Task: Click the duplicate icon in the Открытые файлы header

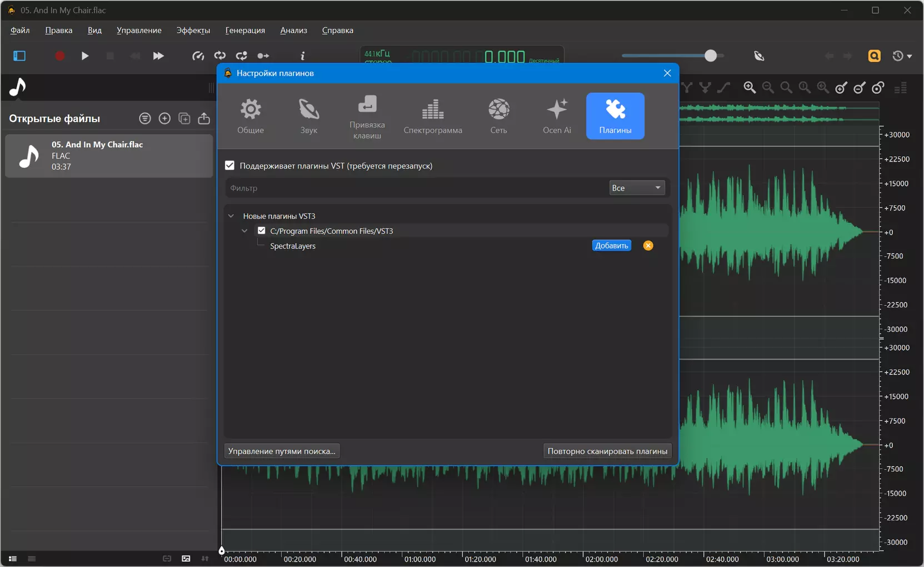Action: 184,118
